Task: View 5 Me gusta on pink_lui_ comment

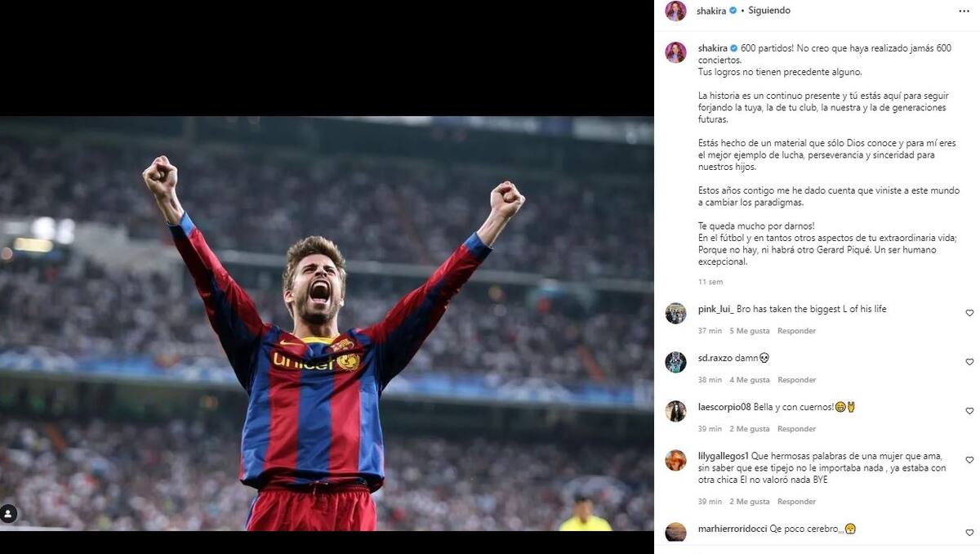Action: tap(750, 331)
